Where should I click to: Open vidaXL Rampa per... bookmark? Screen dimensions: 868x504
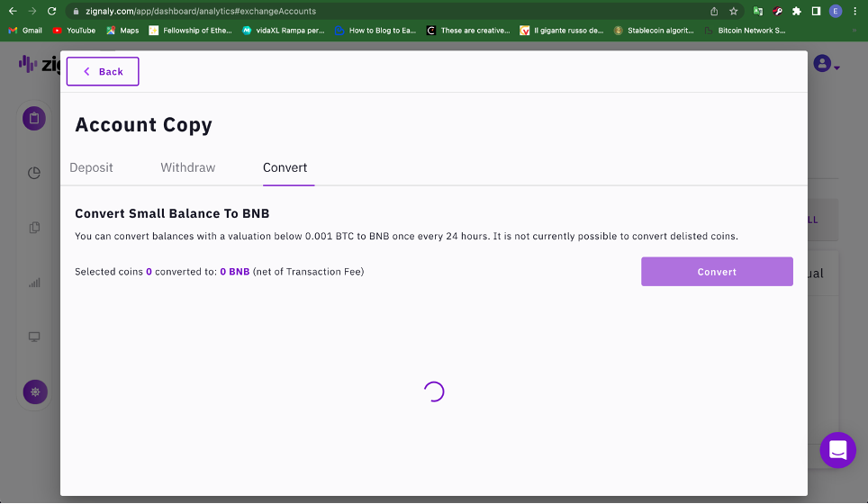point(284,31)
